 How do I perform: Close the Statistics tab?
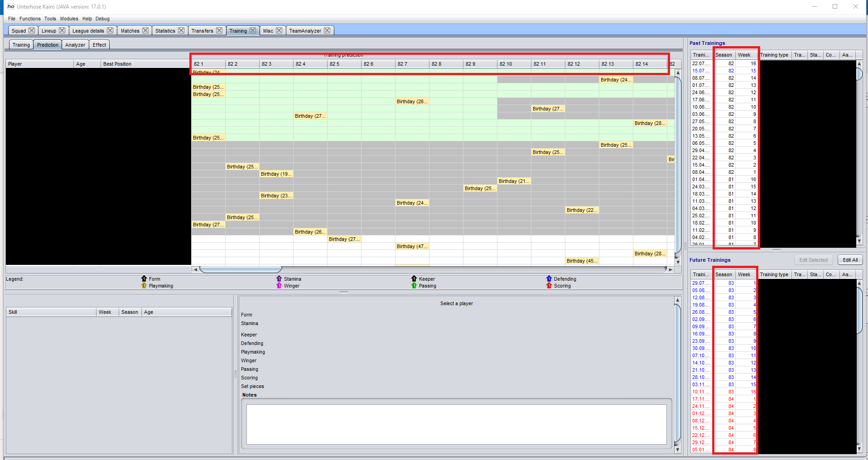click(x=181, y=30)
